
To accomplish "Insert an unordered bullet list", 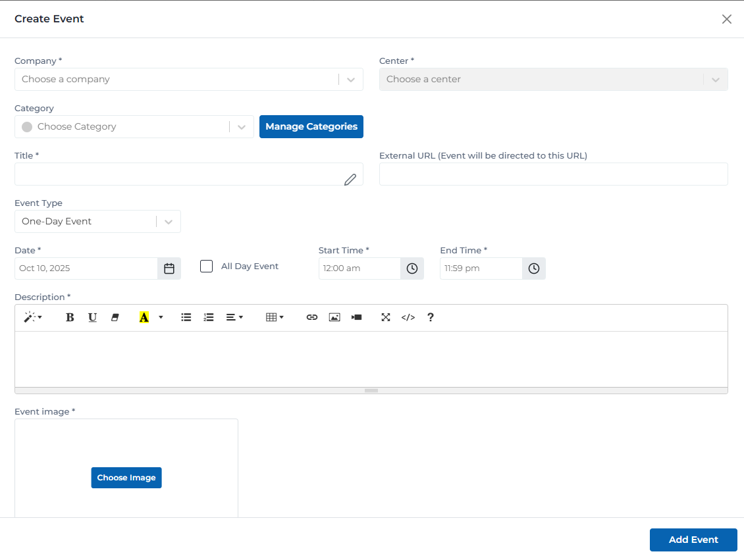I will click(x=186, y=317).
